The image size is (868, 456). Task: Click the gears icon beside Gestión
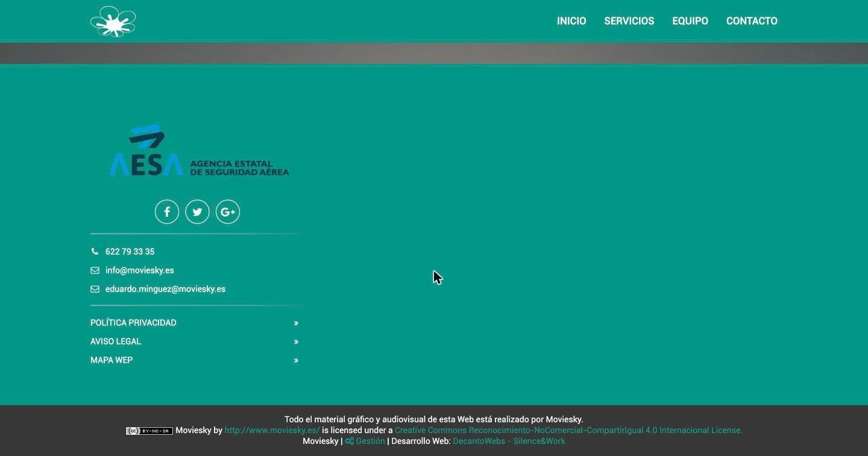click(349, 442)
